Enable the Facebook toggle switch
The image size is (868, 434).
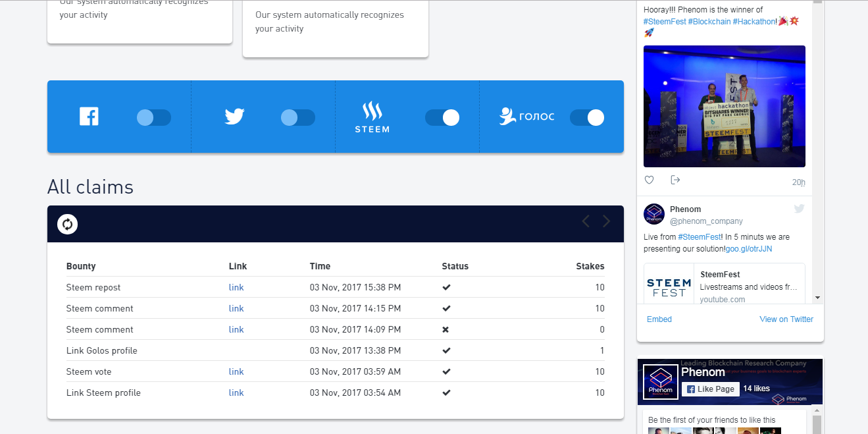tap(154, 117)
